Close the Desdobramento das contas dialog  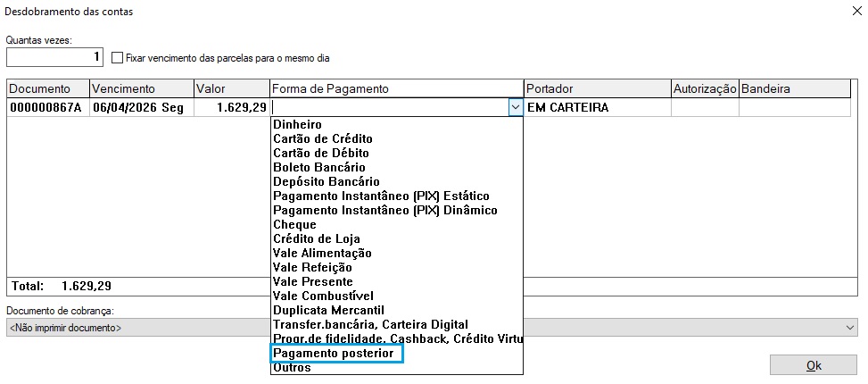tap(845, 13)
